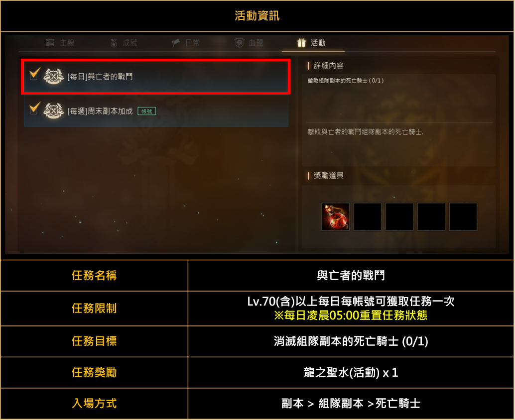515x420 pixels.
Task: Click the medal icon on 成就 tab
Action: 114,43
